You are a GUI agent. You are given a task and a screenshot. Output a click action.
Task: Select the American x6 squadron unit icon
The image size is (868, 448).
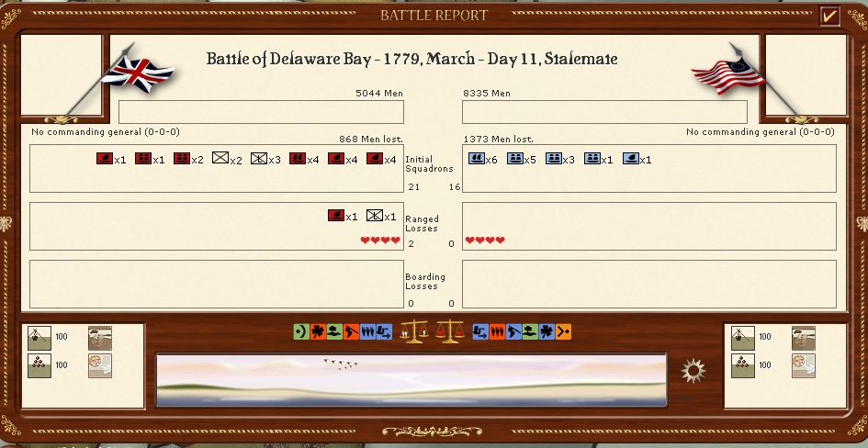pyautogui.click(x=476, y=159)
